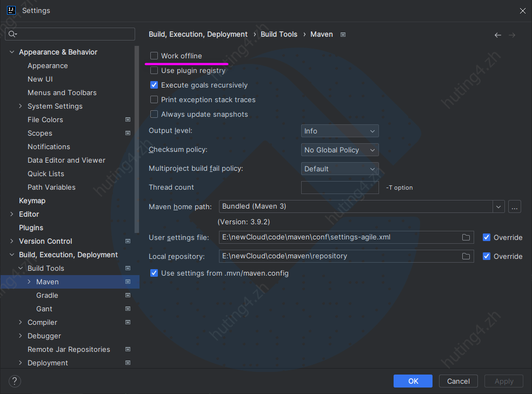Collapse the Build Tools node

[21, 268]
